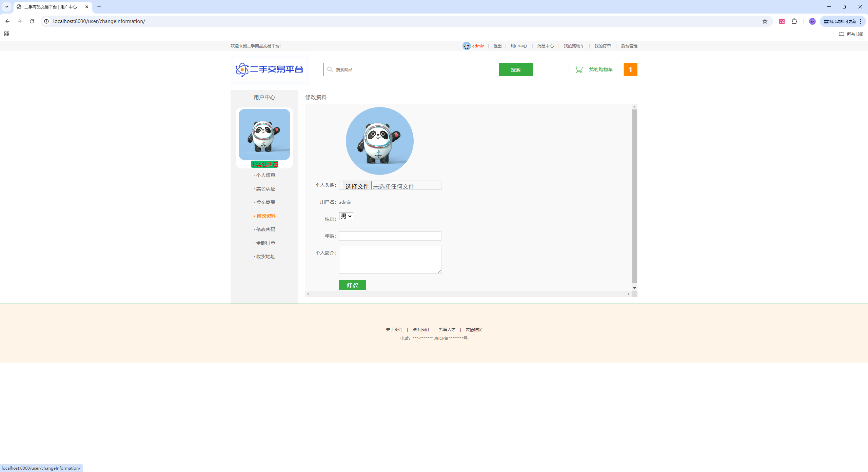Image resolution: width=868 pixels, height=472 pixels.
Task: Open the Chrome three-dot menu
Action: pyautogui.click(x=861, y=21)
